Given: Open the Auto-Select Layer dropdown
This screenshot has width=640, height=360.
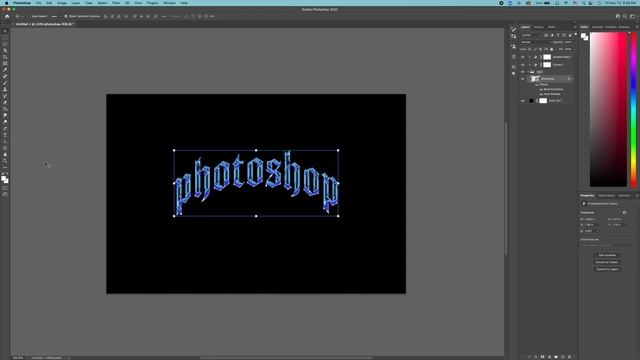Looking at the screenshot, I should pyautogui.click(x=55, y=16).
